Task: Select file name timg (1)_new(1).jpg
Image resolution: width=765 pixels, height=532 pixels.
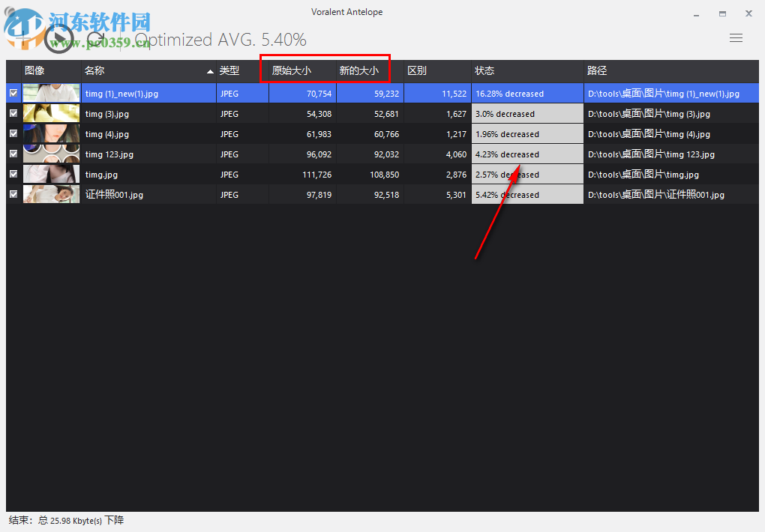Action: tap(121, 94)
